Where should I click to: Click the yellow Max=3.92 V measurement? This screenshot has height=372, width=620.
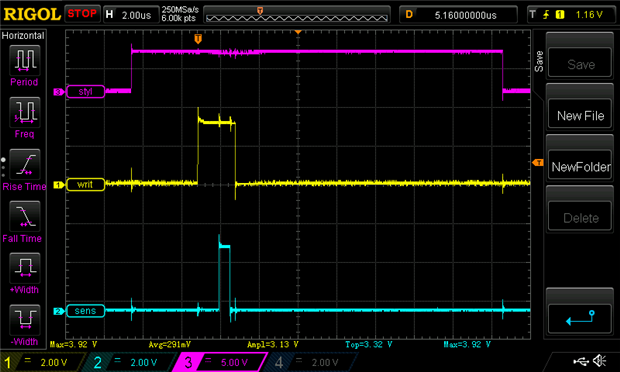click(x=74, y=344)
